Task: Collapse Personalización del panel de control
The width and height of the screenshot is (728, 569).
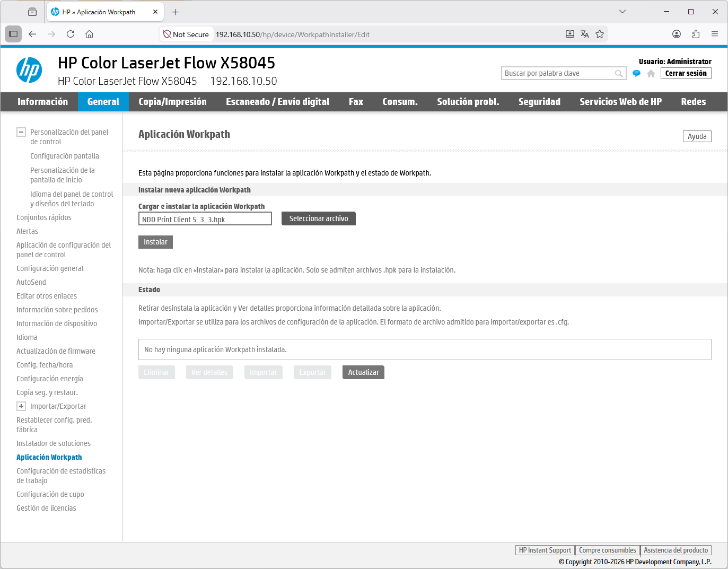Action: pos(21,132)
